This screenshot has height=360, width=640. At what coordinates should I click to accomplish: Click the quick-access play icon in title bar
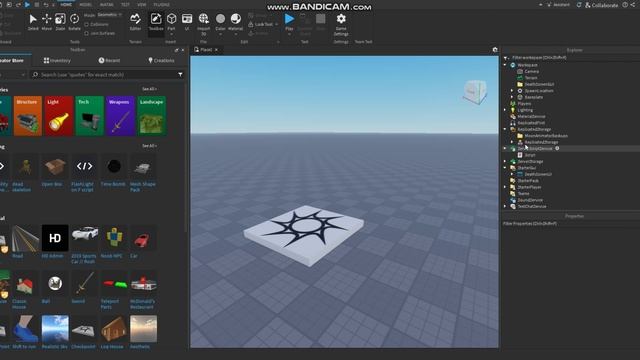click(27, 4)
